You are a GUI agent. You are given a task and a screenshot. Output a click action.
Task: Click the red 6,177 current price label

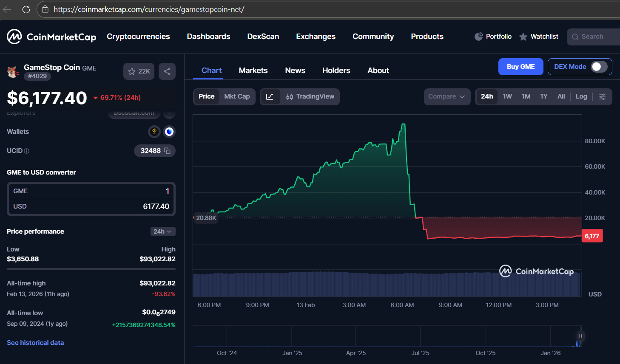click(x=592, y=236)
